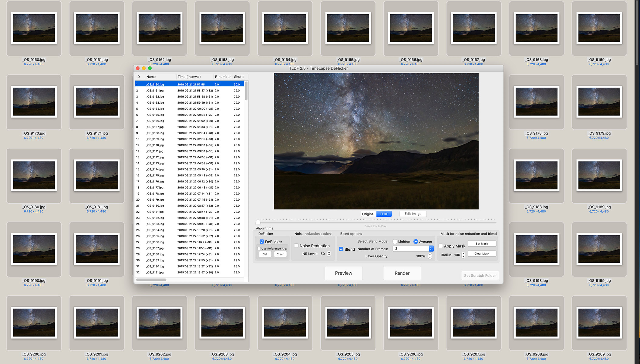Click the file list horizontal scrollbar
This screenshot has width=640, height=364.
(151, 280)
